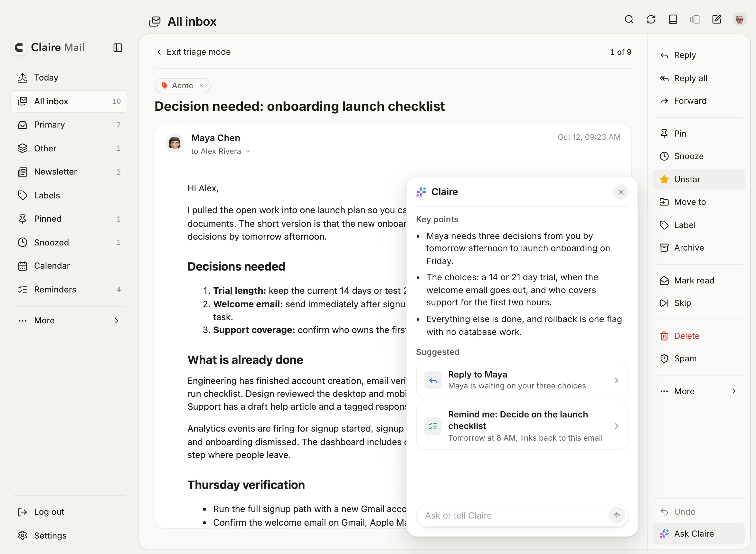Toggle the Ask Claire button
The height and width of the screenshot is (554, 756).
point(699,534)
